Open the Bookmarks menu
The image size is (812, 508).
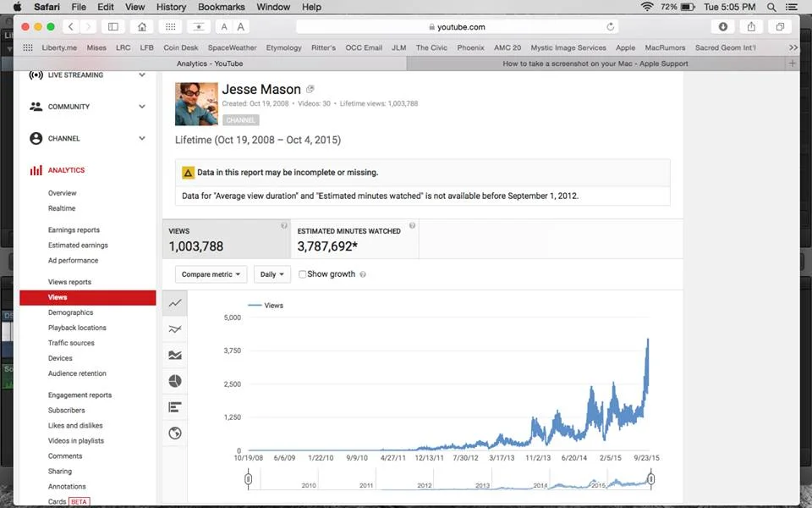pos(221,8)
